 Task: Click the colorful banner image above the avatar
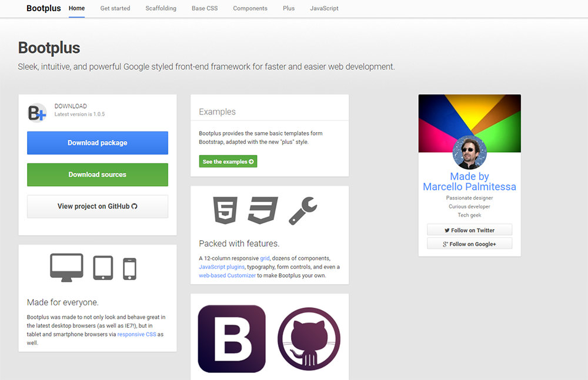point(469,122)
